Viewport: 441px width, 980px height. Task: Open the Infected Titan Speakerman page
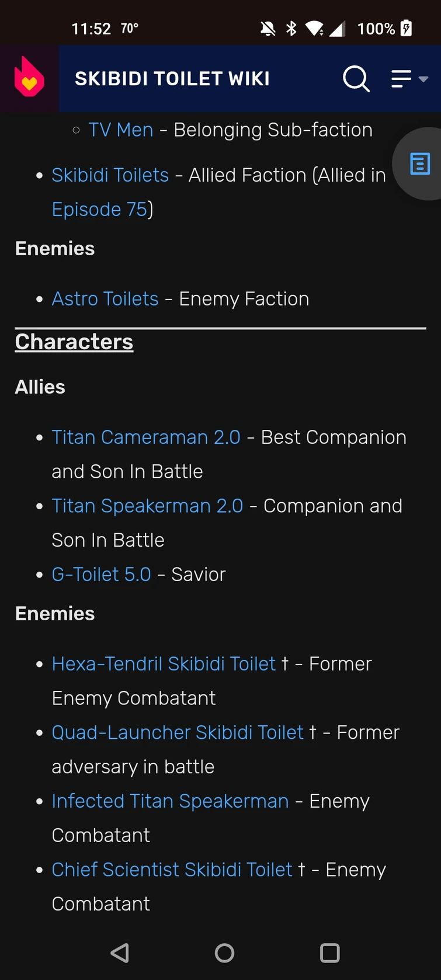point(170,801)
